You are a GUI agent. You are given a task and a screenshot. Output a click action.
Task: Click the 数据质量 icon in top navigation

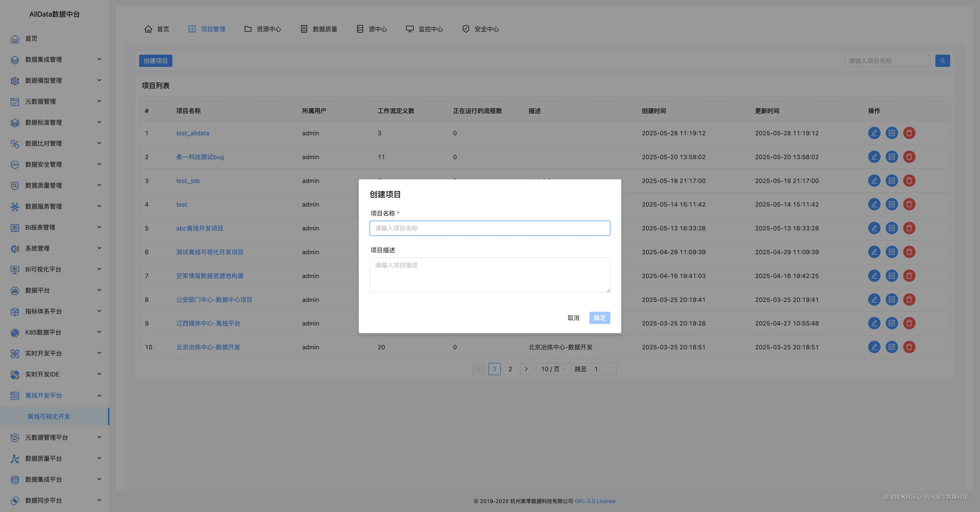pyautogui.click(x=304, y=29)
